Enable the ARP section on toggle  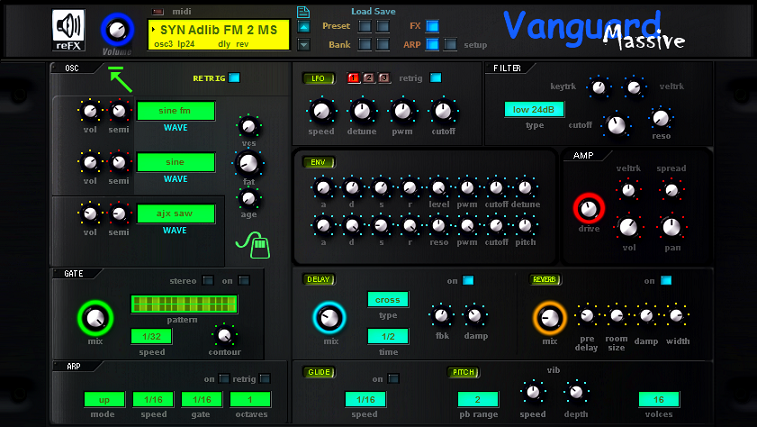pyautogui.click(x=224, y=379)
